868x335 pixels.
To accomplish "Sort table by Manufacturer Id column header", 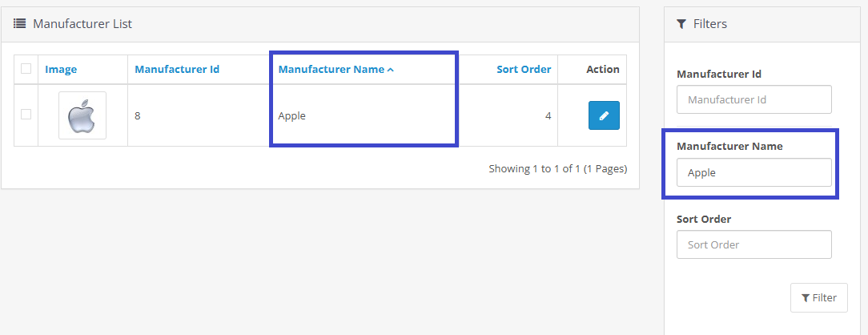I will pos(177,70).
